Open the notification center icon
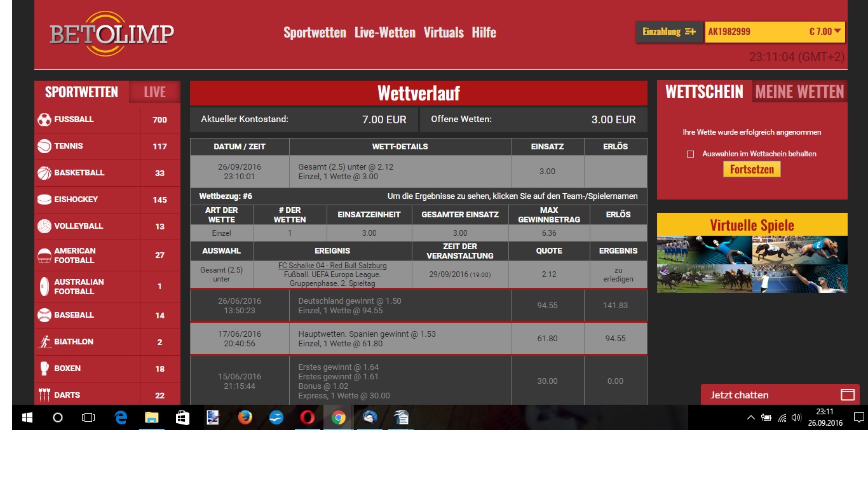The width and height of the screenshot is (868, 488). [858, 417]
